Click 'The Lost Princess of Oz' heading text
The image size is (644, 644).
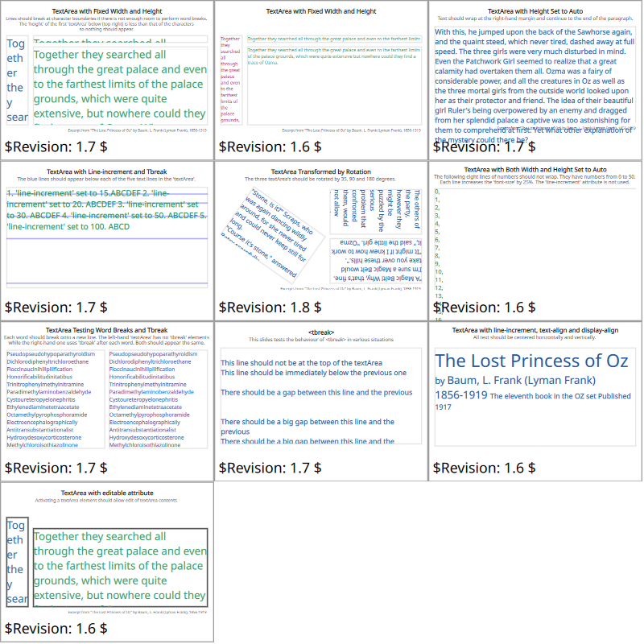pos(531,361)
